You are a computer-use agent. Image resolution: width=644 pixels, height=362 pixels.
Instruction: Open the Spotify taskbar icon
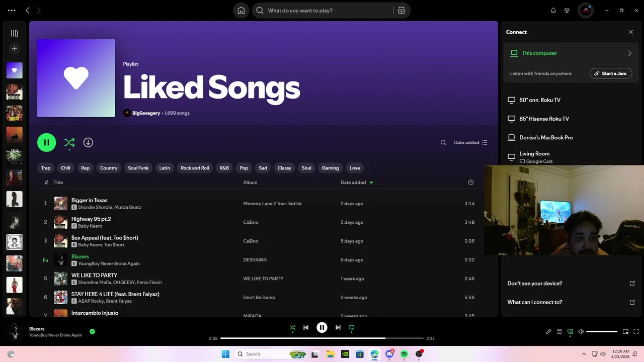[404, 354]
